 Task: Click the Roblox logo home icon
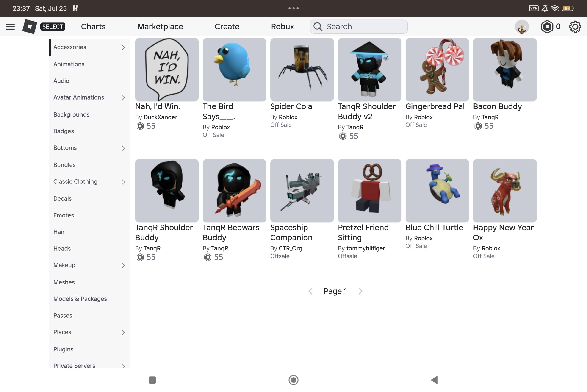(x=30, y=27)
